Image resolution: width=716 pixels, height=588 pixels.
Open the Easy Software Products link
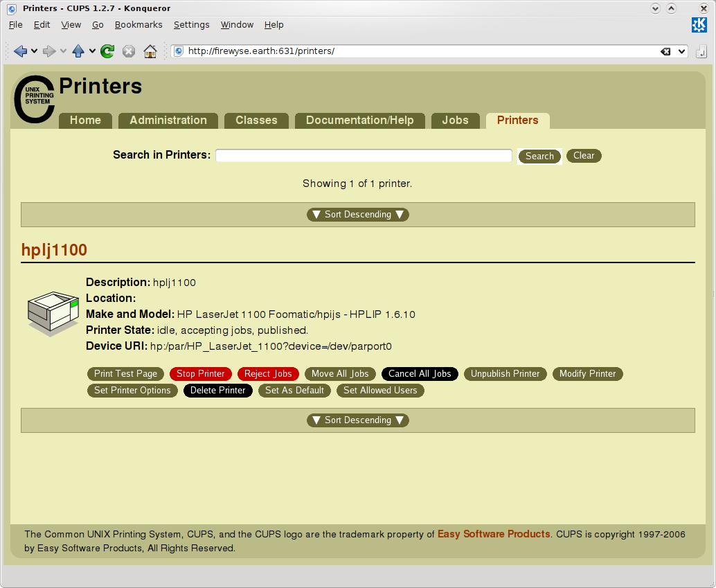click(494, 534)
